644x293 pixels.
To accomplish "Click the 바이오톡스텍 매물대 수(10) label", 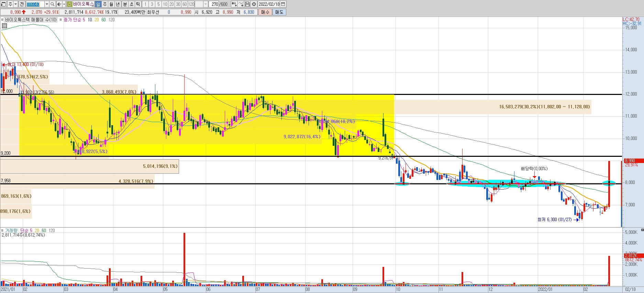I will point(30,20).
